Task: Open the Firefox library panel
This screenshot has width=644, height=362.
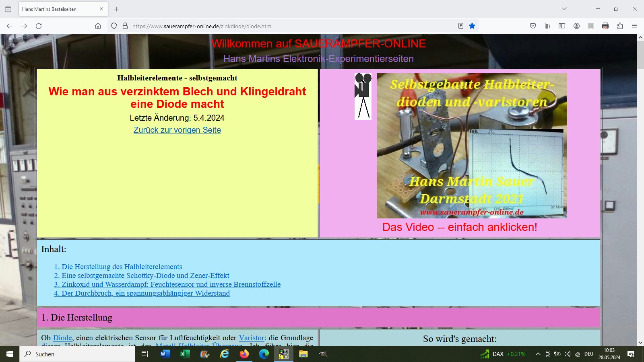Action: click(547, 26)
